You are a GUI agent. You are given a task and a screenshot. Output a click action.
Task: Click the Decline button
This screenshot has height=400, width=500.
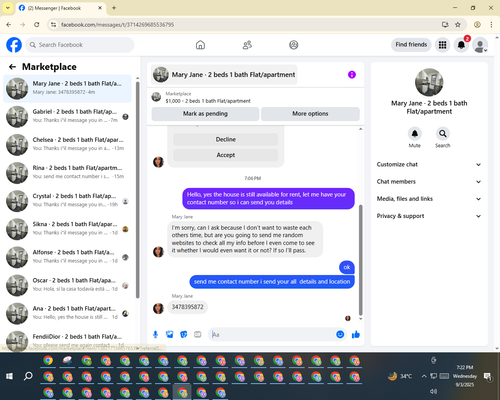pos(226,139)
